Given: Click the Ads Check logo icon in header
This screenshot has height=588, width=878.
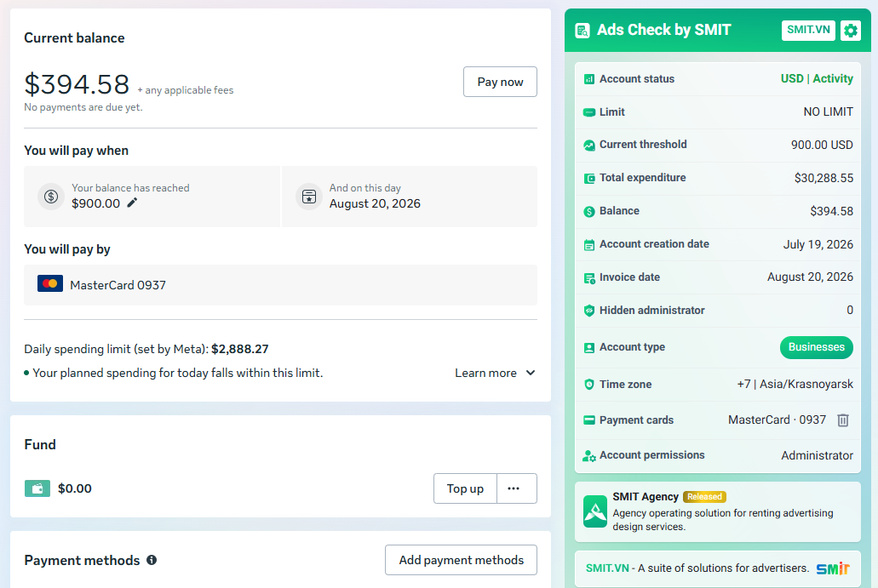Looking at the screenshot, I should tap(582, 31).
